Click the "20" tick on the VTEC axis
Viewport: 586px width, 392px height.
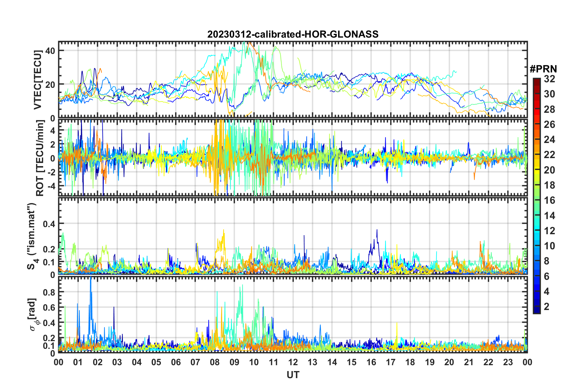click(50, 84)
